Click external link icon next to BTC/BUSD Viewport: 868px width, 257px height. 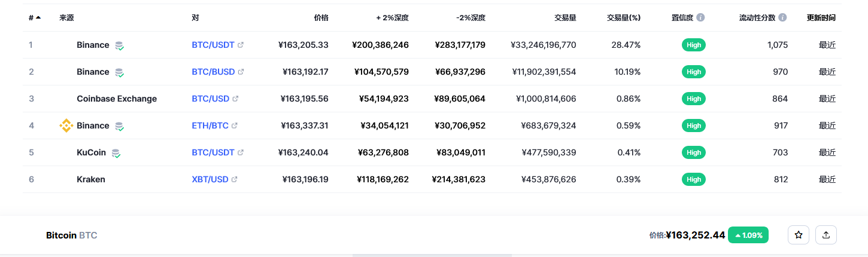241,72
